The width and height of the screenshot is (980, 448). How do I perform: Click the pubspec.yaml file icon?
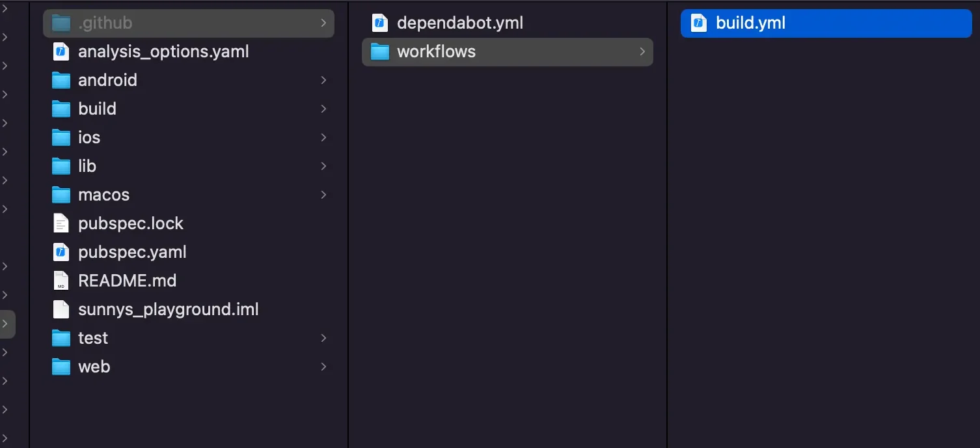pos(61,252)
